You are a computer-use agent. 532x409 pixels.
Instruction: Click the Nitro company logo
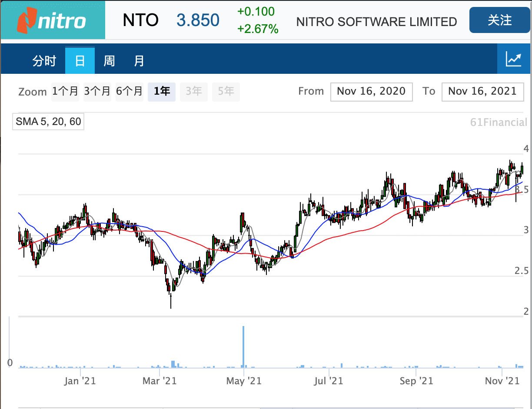[52, 20]
